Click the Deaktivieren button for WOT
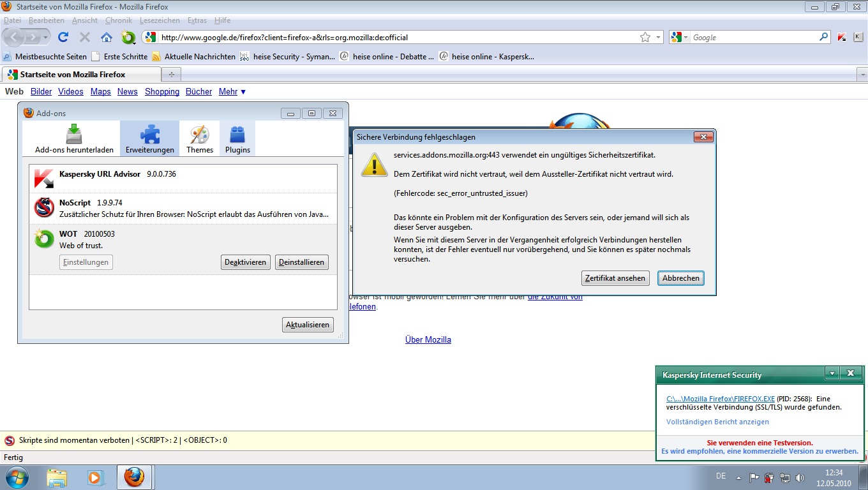The width and height of the screenshot is (868, 490). (x=246, y=262)
